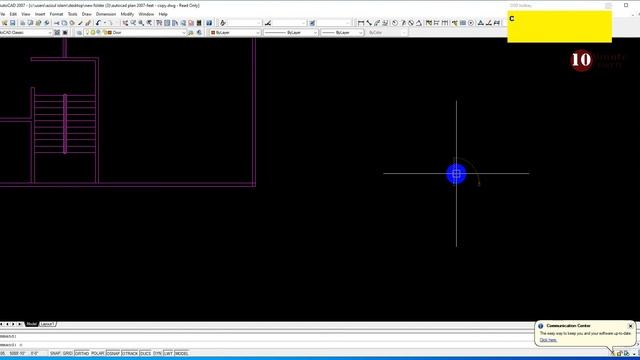Viewport: 640px width, 360px height.
Task: Toggle OSNAP in status bar
Action: (113, 353)
